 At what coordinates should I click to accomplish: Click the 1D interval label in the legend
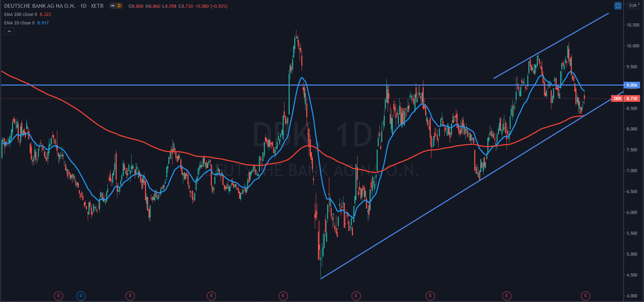(x=83, y=6)
